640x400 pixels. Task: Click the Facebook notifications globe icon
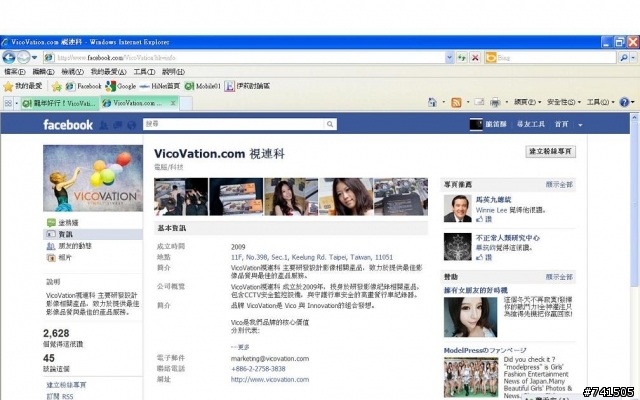131,125
